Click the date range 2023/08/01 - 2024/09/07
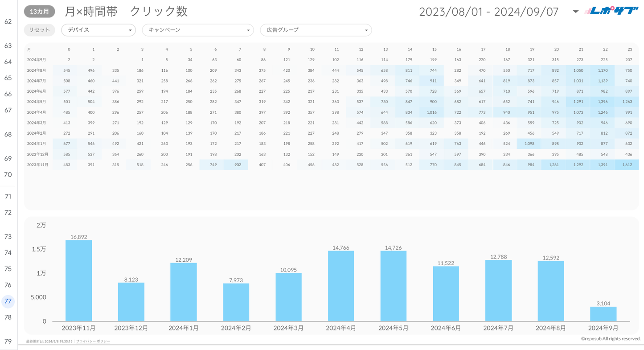 (488, 12)
